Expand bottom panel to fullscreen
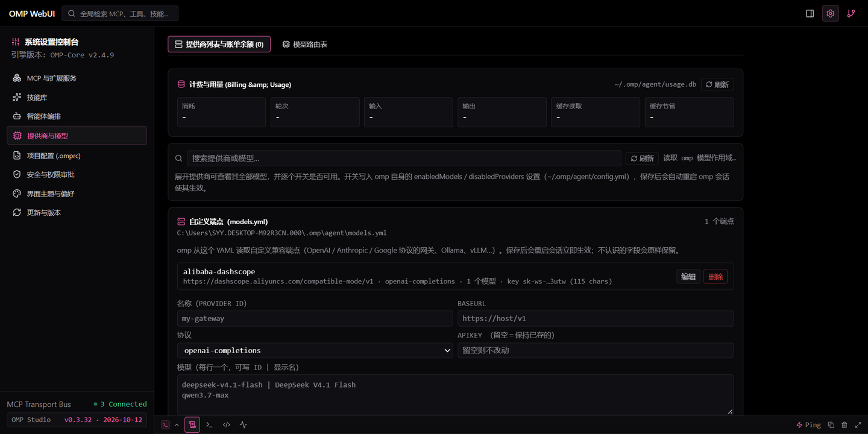This screenshot has height=434, width=868. 858,425
